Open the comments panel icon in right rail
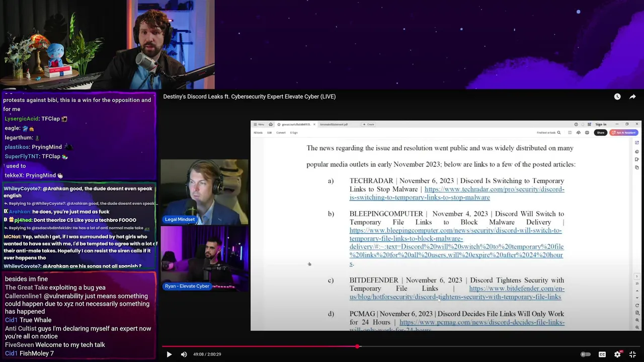The width and height of the screenshot is (644, 362). (637, 151)
